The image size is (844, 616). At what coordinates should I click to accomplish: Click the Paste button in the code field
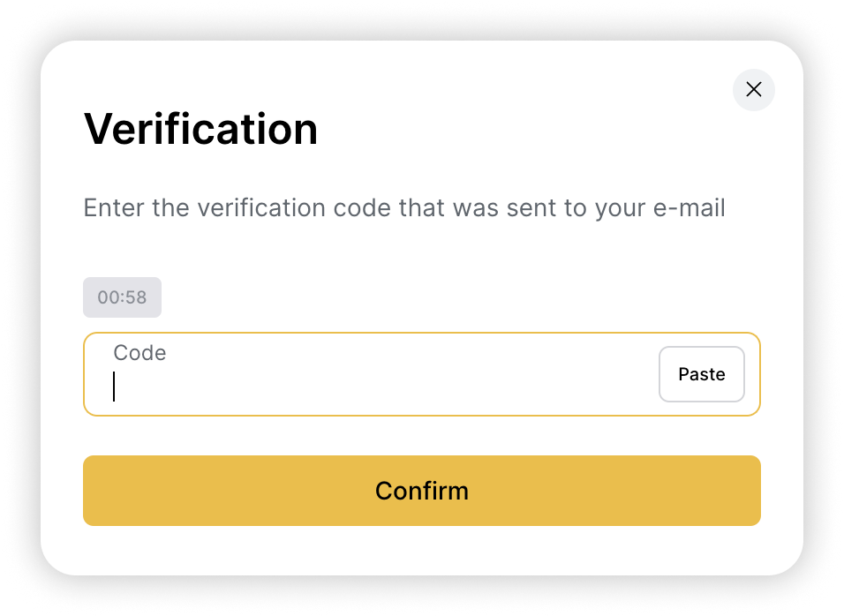point(701,374)
